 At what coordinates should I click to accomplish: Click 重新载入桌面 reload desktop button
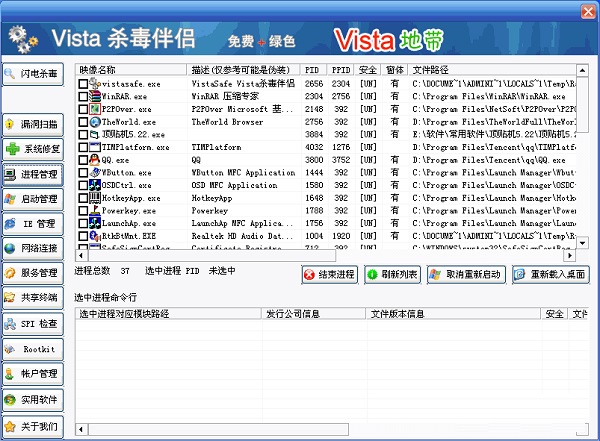[551, 274]
